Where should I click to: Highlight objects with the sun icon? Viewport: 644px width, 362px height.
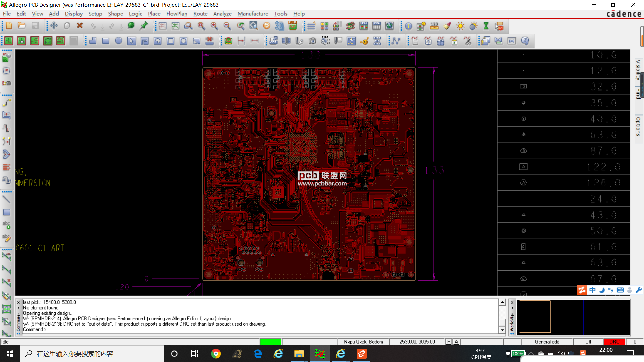click(460, 26)
